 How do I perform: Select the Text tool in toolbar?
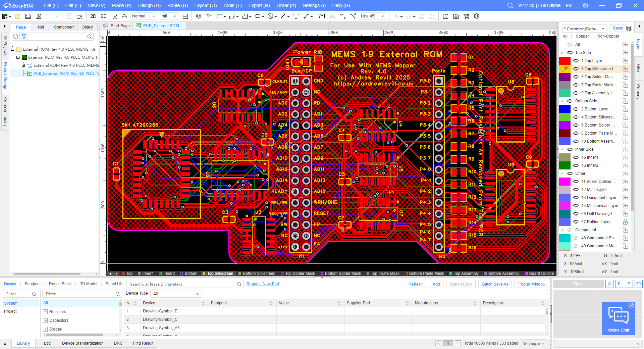click(x=296, y=16)
